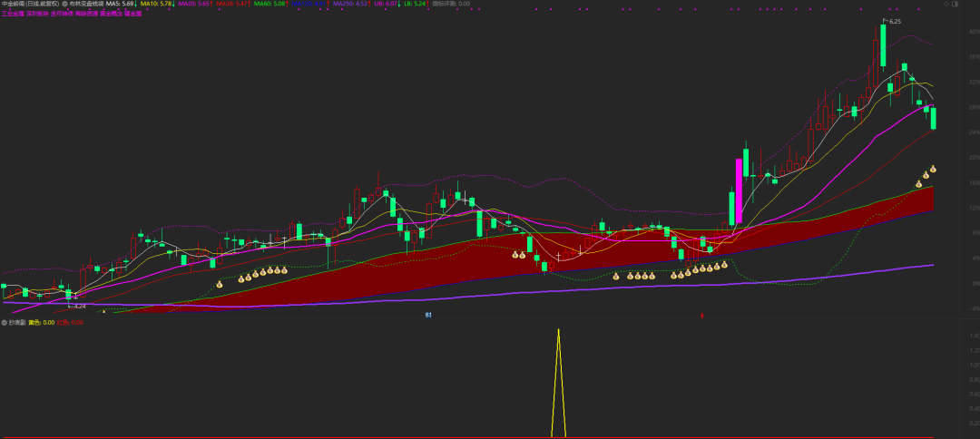Open settings gear beside 布林变盘线操 indicator
Viewport: 980px width, 439px height.
(x=64, y=5)
